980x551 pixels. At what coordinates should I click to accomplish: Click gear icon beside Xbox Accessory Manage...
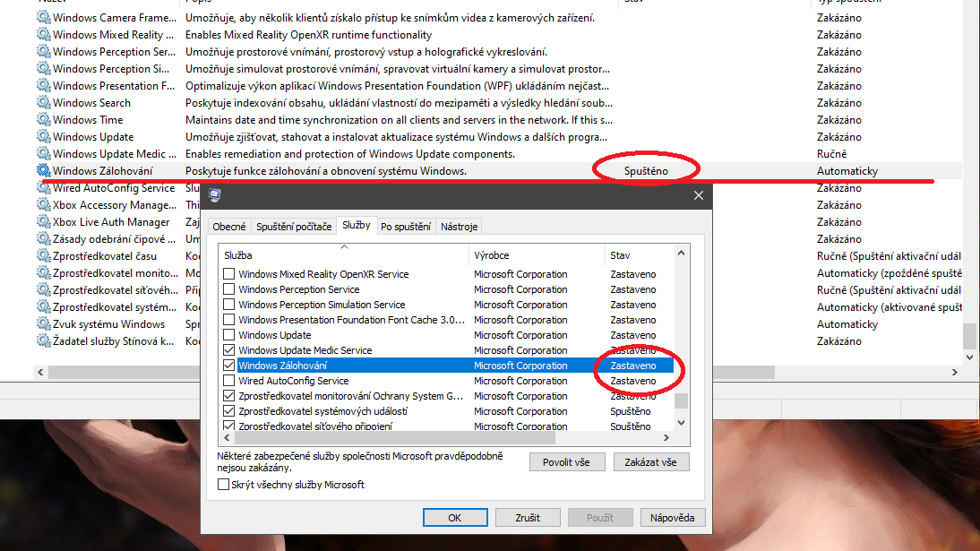tap(43, 204)
